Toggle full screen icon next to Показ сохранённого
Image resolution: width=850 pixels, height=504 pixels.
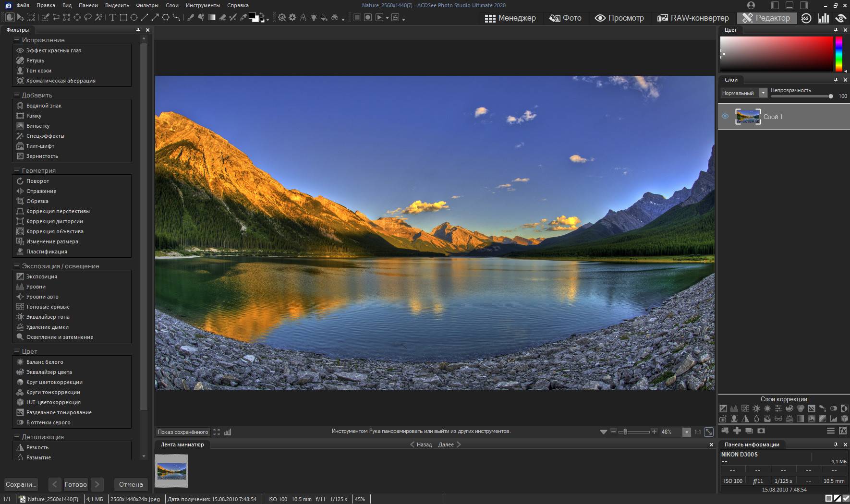(x=217, y=432)
